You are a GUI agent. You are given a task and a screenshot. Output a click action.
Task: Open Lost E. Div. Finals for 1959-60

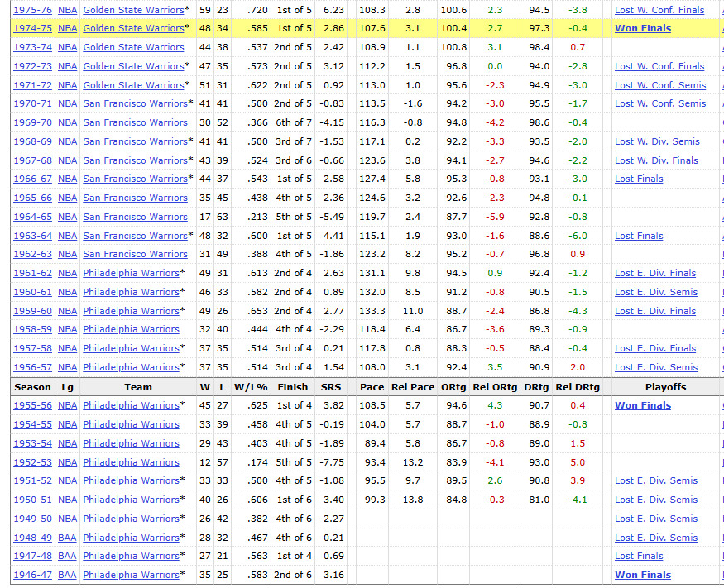[x=655, y=311]
